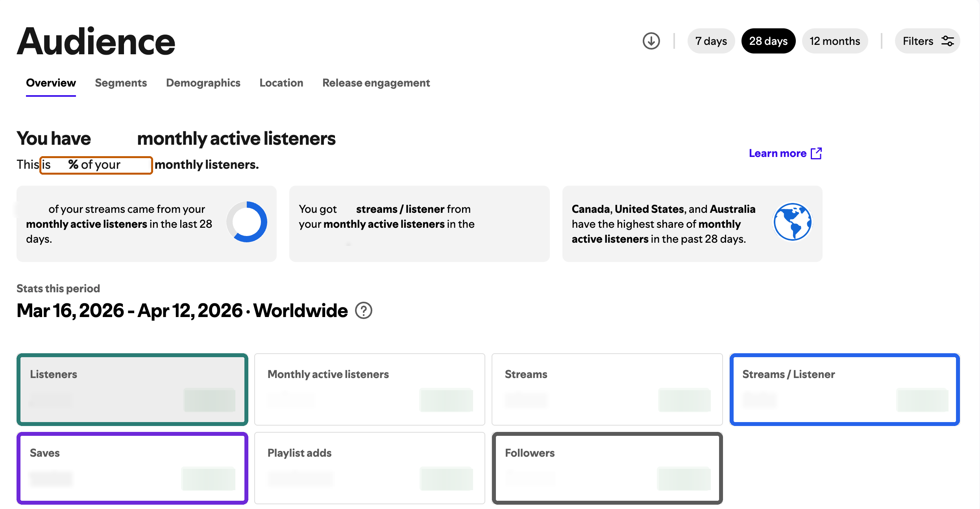This screenshot has height=509, width=980.
Task: Select the Streams stat card
Action: click(x=607, y=389)
